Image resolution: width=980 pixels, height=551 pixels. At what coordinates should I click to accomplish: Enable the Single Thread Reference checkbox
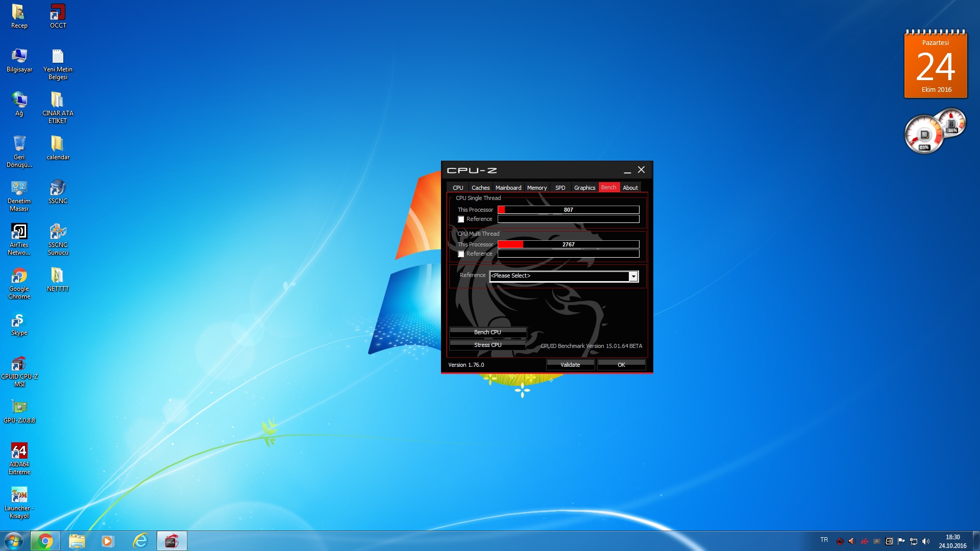tap(461, 219)
